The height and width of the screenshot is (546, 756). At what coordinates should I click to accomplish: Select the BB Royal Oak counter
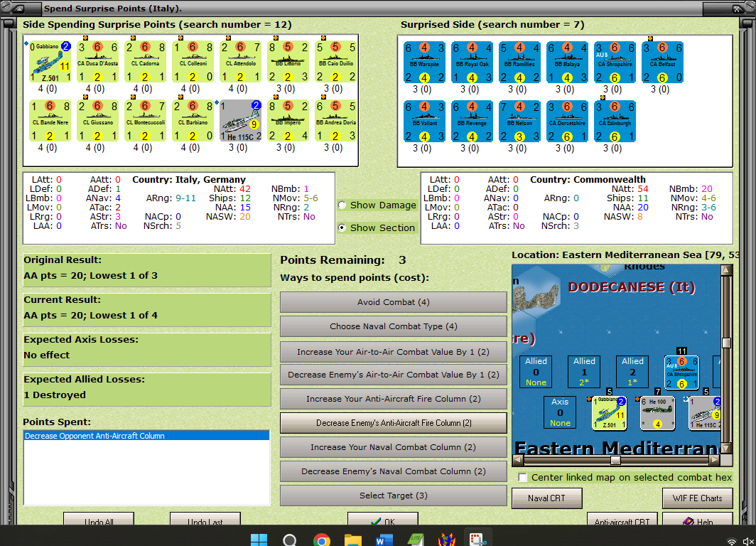coord(472,63)
